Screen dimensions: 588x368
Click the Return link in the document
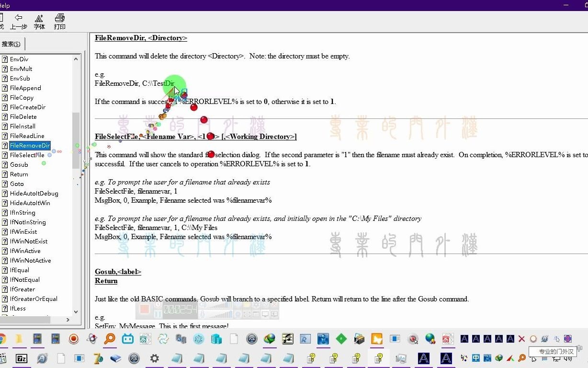tap(106, 281)
